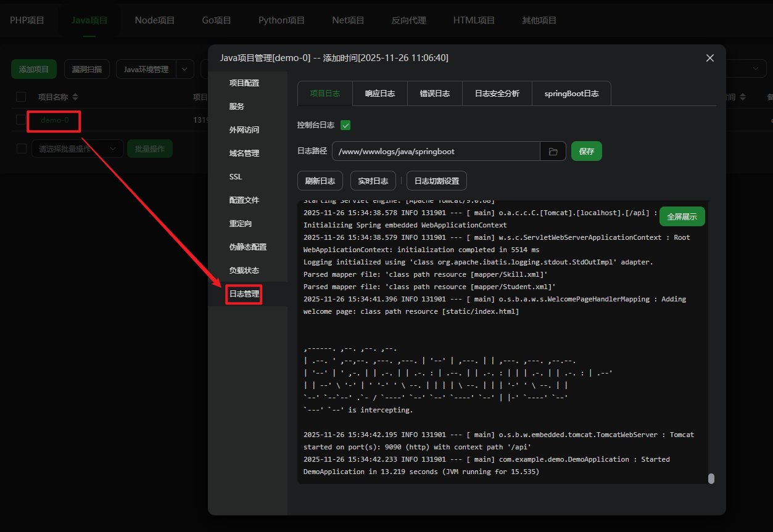Click the folder icon beside log path
This screenshot has height=532, width=773.
coord(553,152)
